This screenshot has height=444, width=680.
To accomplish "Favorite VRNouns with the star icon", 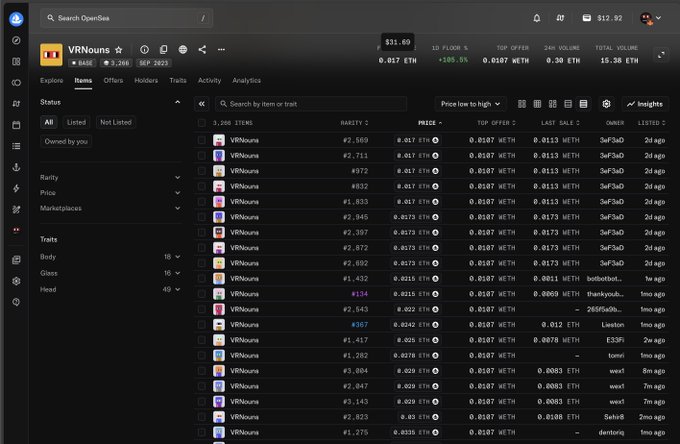I will (x=118, y=50).
